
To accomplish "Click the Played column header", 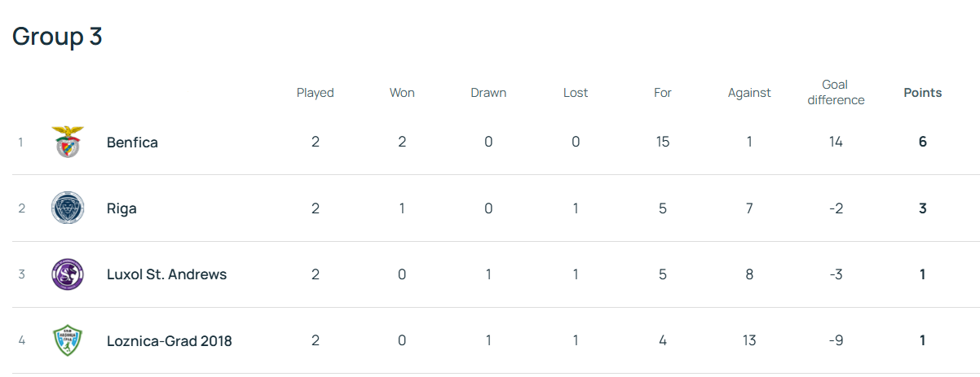I will (x=315, y=93).
